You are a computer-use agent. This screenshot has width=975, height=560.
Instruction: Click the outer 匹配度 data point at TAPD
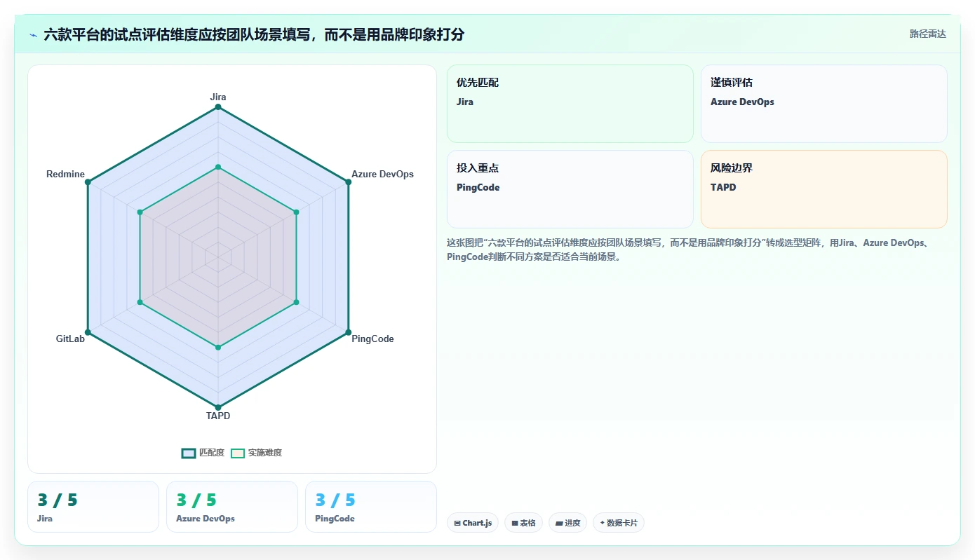pos(218,407)
